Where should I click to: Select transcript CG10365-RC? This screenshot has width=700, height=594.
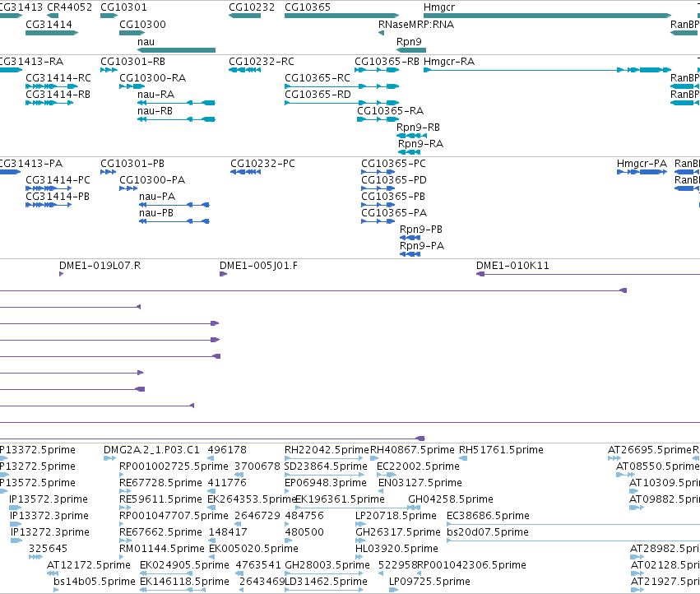click(x=341, y=86)
